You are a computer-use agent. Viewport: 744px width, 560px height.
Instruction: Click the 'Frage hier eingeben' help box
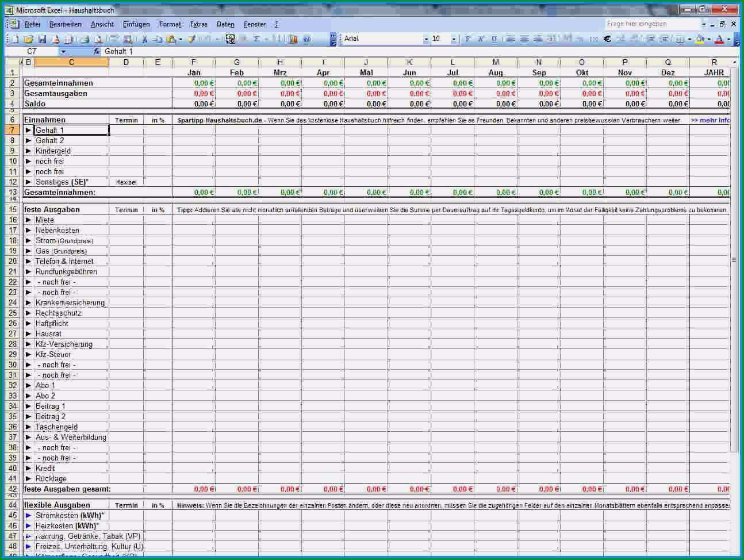pos(653,24)
